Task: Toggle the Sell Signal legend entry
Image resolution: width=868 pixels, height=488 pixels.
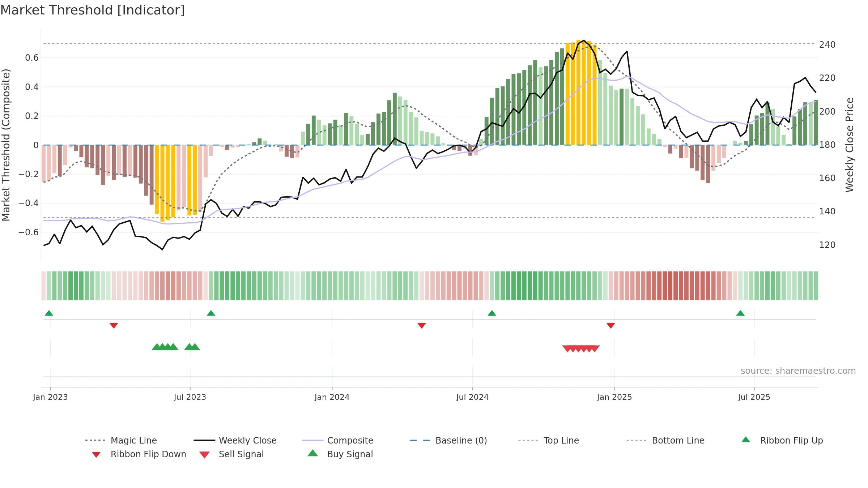Action: (x=231, y=454)
